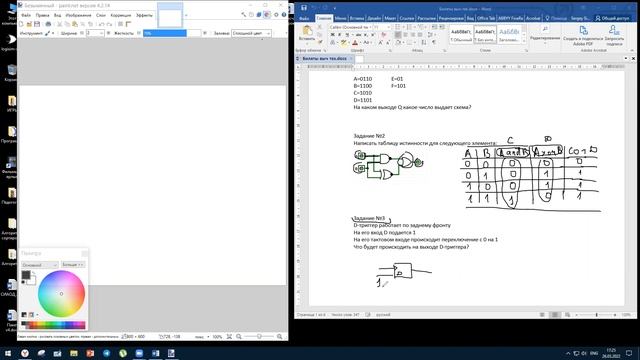
Task: Click Save icon in Word quick access
Action: (x=304, y=8)
